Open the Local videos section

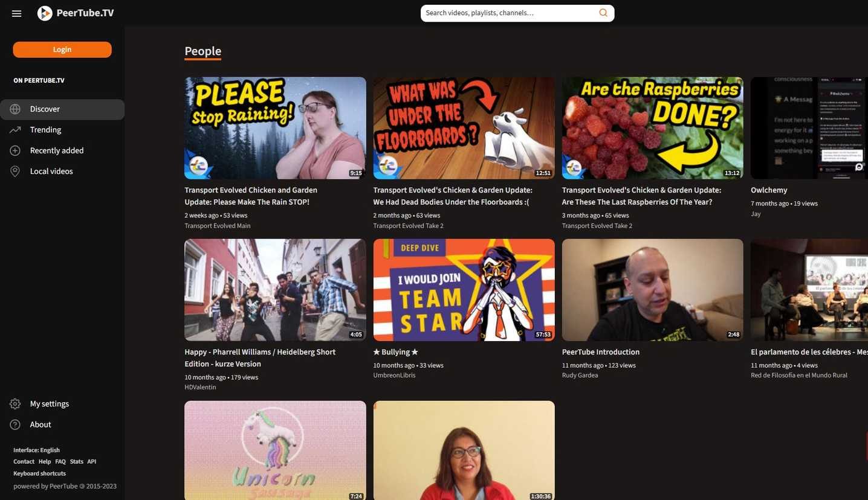[51, 171]
